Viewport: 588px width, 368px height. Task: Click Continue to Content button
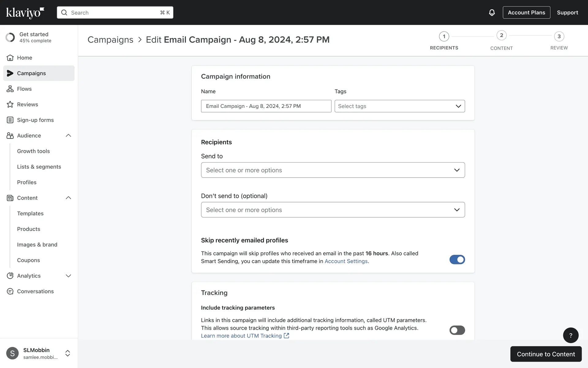[546, 354]
